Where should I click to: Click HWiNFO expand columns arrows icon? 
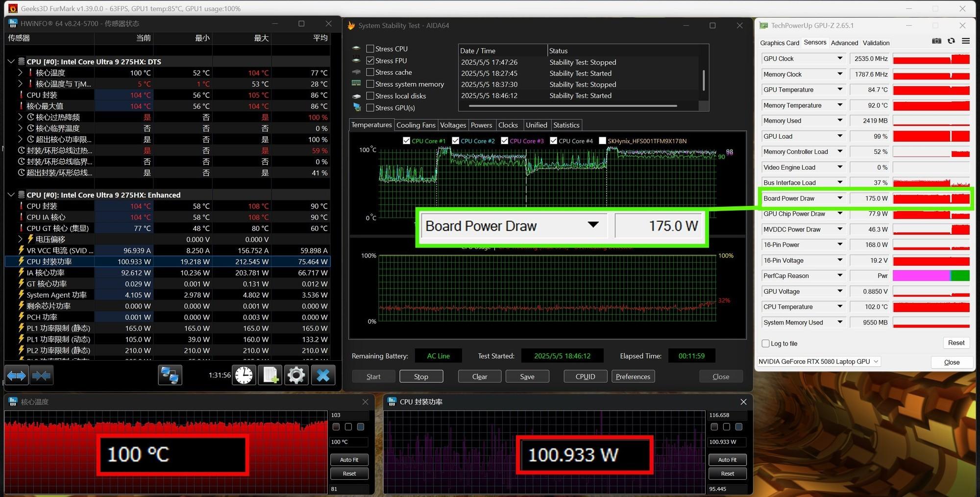17,376
